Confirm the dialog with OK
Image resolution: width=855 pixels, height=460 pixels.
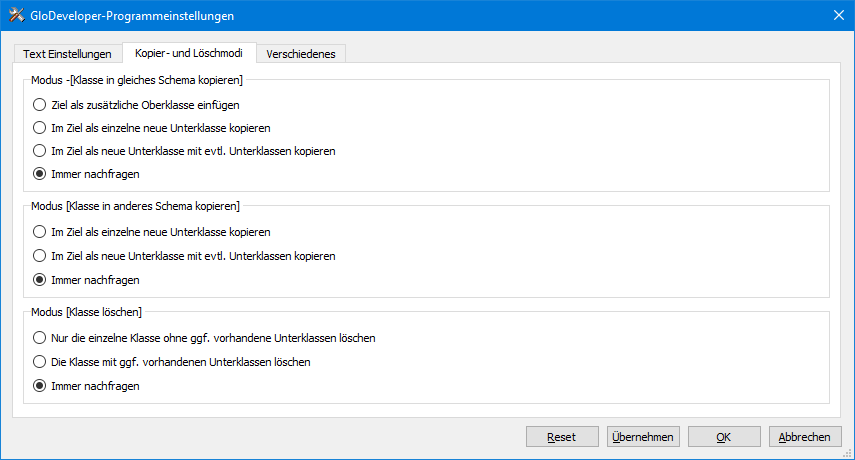point(724,437)
